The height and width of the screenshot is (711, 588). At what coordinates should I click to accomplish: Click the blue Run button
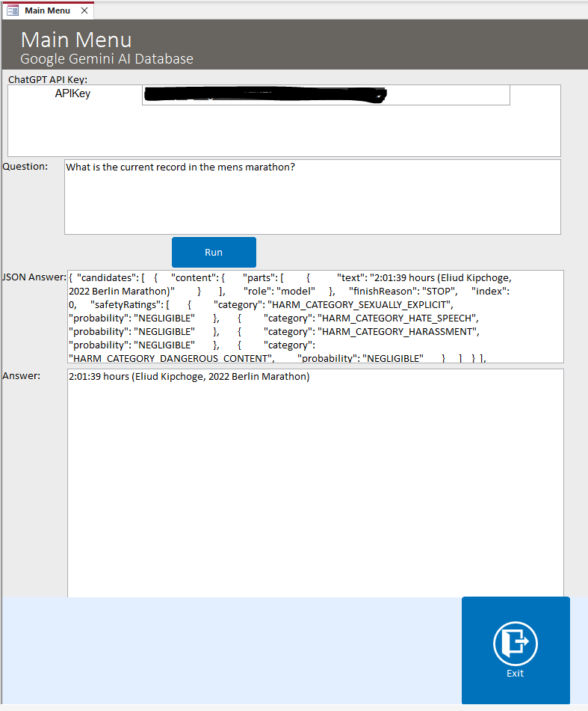[x=214, y=252]
